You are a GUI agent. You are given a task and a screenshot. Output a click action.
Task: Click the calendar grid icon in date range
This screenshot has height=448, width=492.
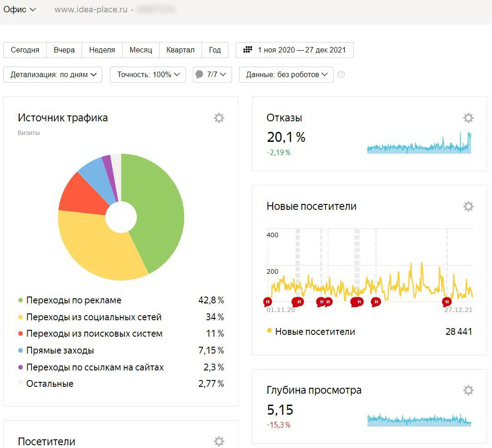pyautogui.click(x=248, y=50)
